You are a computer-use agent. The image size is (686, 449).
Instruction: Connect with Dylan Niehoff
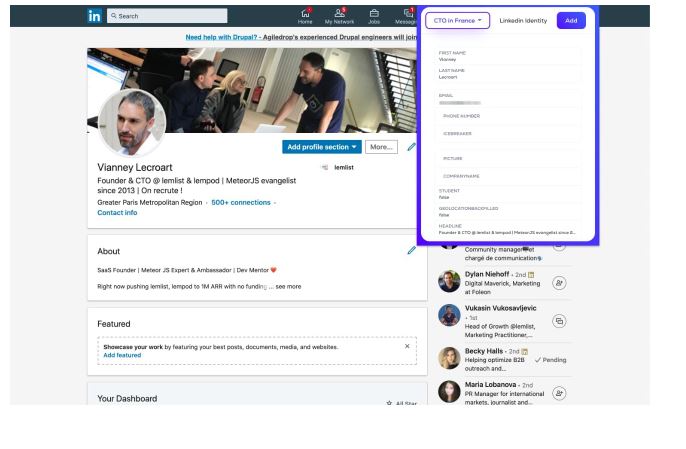click(x=559, y=283)
